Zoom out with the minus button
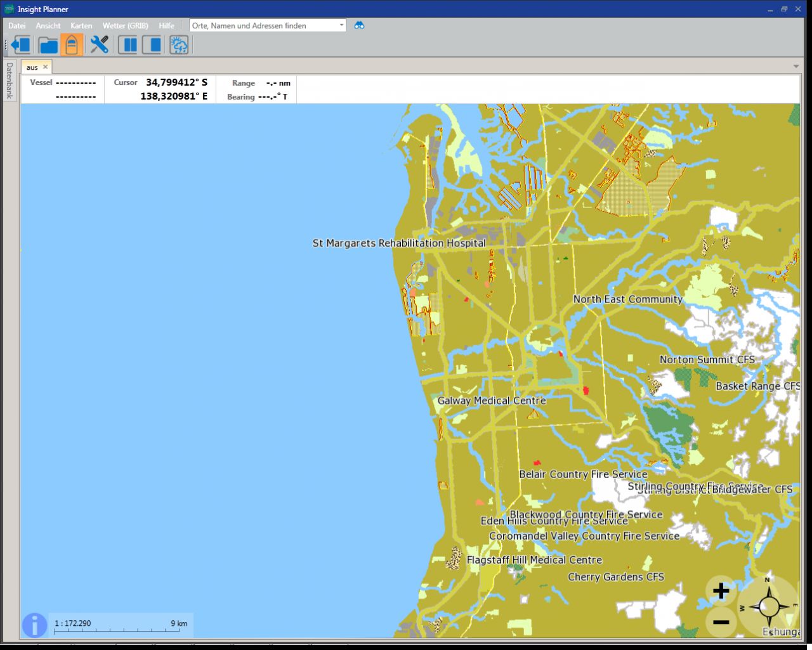The width and height of the screenshot is (812, 650). [721, 622]
